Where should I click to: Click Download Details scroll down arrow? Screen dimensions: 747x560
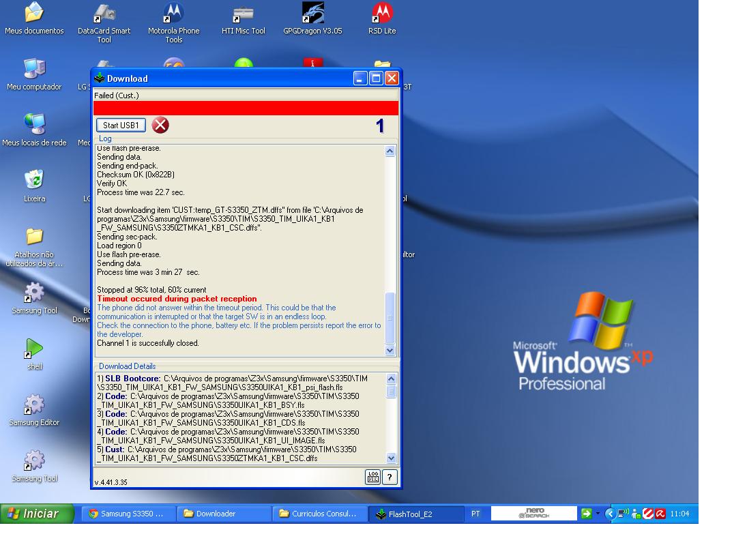click(391, 458)
